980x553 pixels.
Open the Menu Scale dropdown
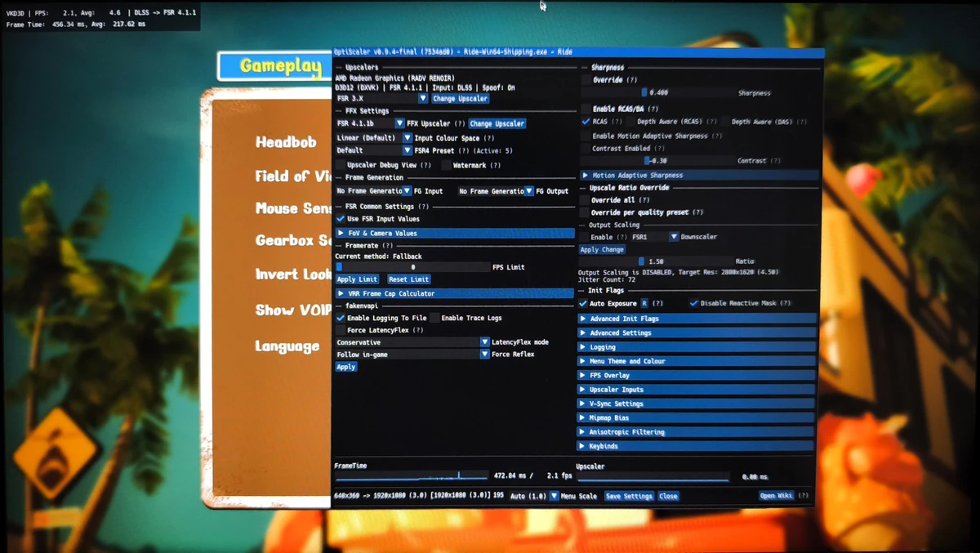click(533, 496)
